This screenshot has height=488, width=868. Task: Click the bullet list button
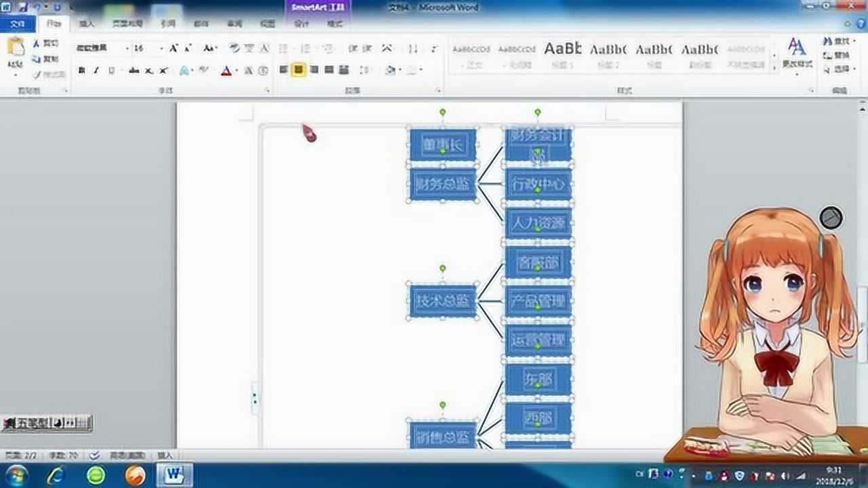[285, 48]
